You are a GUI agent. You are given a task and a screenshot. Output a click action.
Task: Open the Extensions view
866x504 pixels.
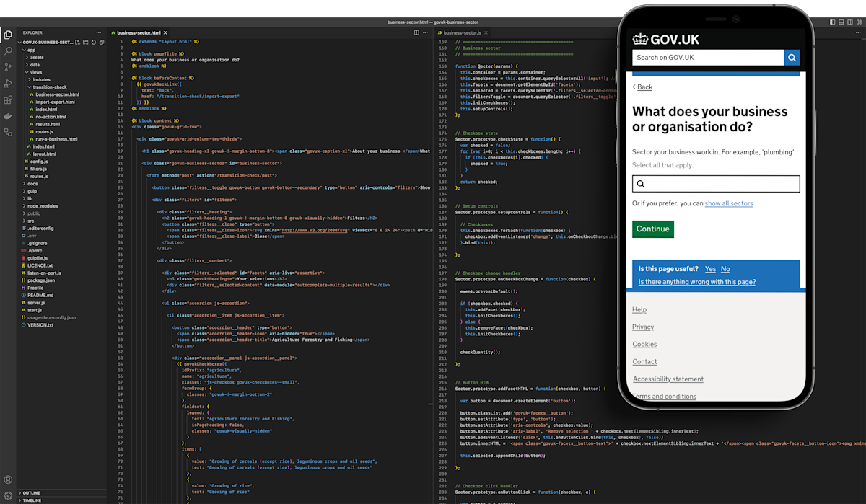tap(8, 100)
